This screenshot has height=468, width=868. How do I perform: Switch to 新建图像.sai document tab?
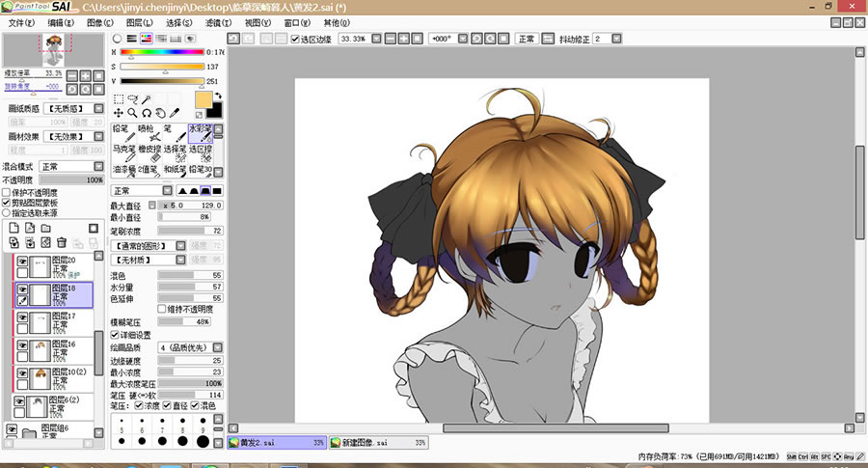click(x=379, y=443)
